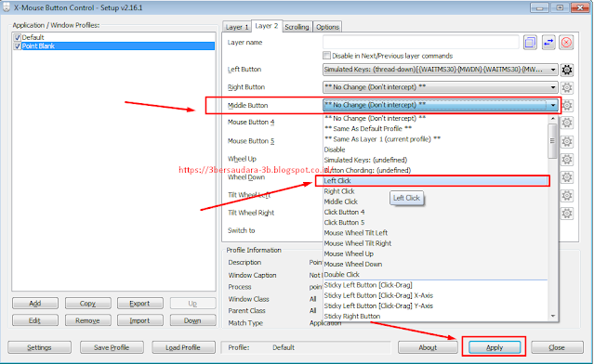This screenshot has height=364, width=594.
Task: Select Middle Click option
Action: pyautogui.click(x=435, y=201)
